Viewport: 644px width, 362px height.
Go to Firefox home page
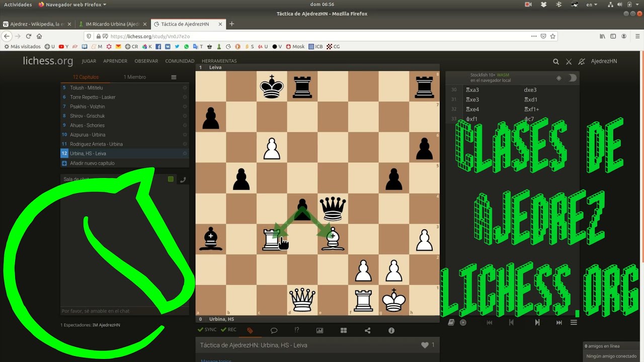[39, 36]
